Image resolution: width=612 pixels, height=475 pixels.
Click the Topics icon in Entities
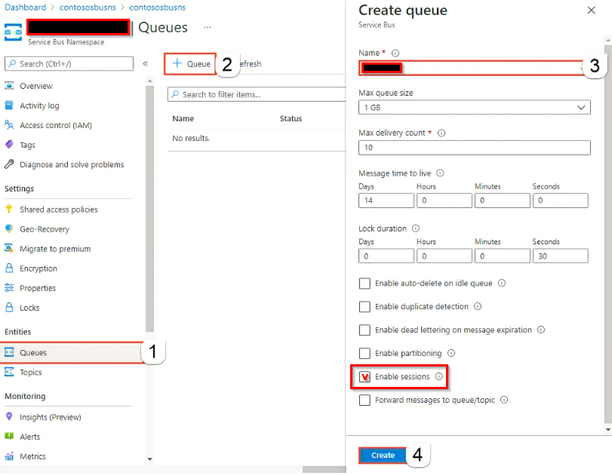(9, 372)
